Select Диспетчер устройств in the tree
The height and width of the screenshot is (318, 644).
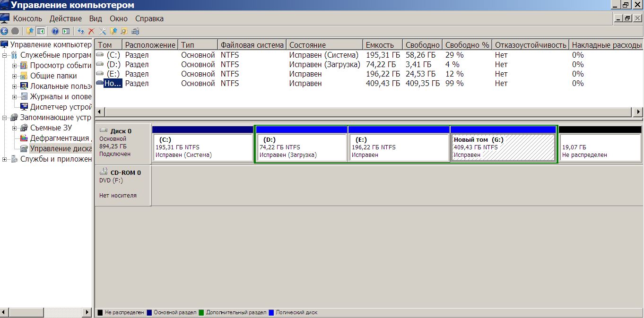(x=60, y=107)
